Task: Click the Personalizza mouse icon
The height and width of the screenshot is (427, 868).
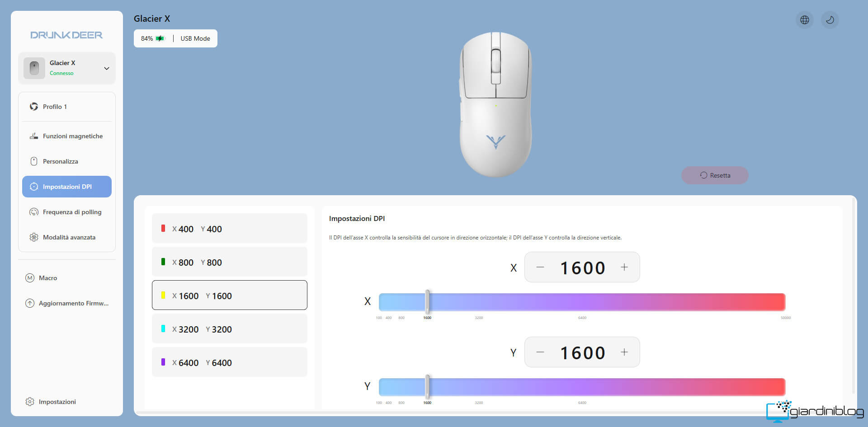Action: point(34,161)
